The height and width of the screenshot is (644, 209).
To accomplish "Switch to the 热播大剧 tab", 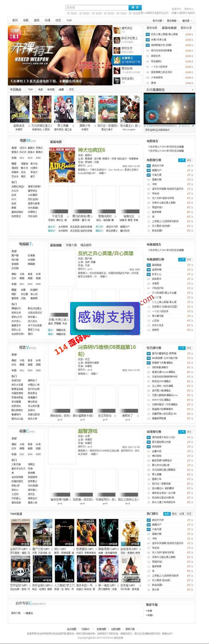I will [71, 245].
